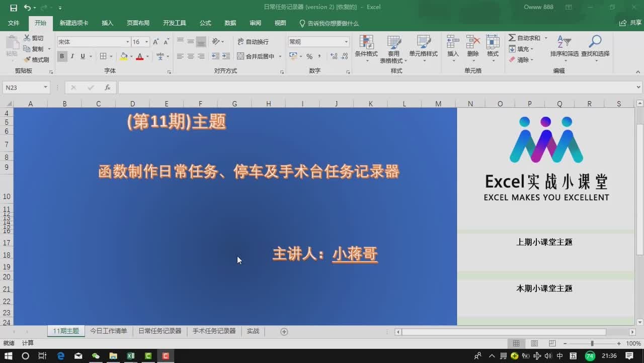This screenshot has height=363, width=644.
Task: Open Find and Select (查找和选择)
Action: point(595,49)
